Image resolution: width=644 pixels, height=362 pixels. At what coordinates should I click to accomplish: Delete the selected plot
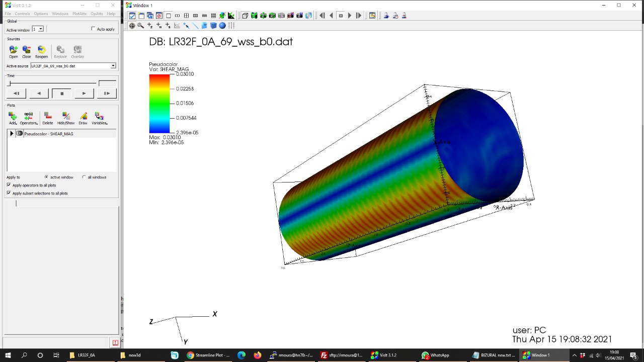tap(48, 117)
